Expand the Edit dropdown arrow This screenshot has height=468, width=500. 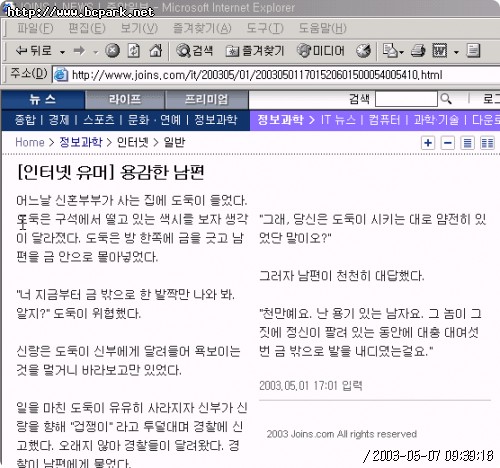(456, 52)
